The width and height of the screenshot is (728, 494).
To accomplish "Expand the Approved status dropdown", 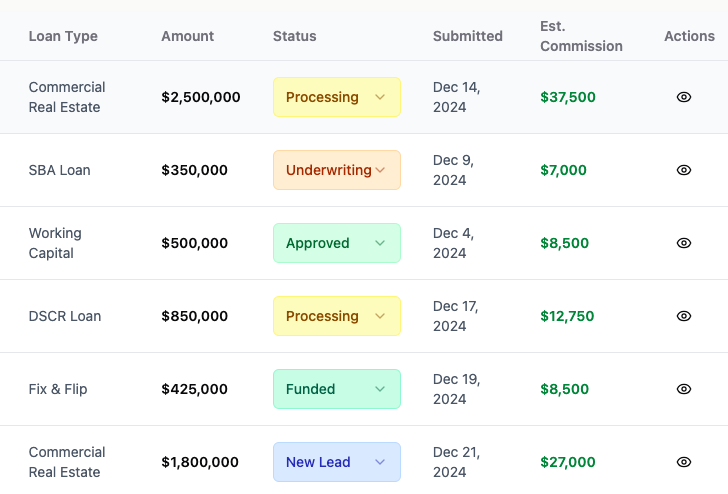I will (x=337, y=243).
